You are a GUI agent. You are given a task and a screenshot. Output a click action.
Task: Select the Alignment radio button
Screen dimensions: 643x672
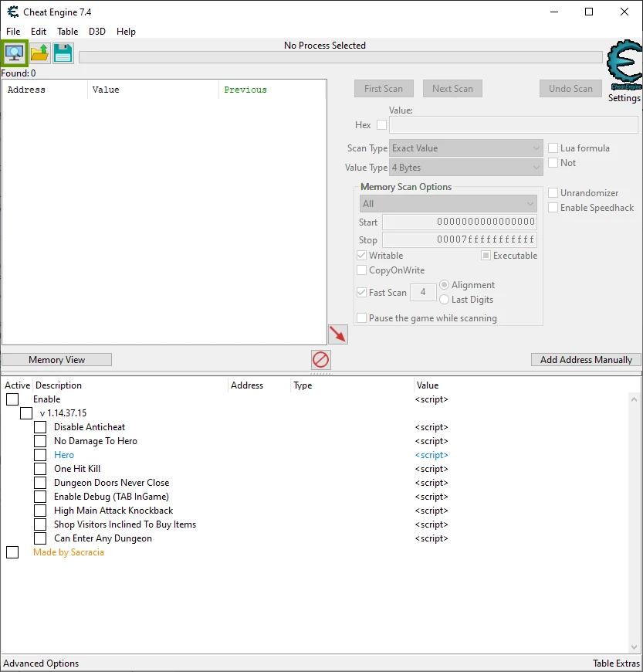(444, 284)
